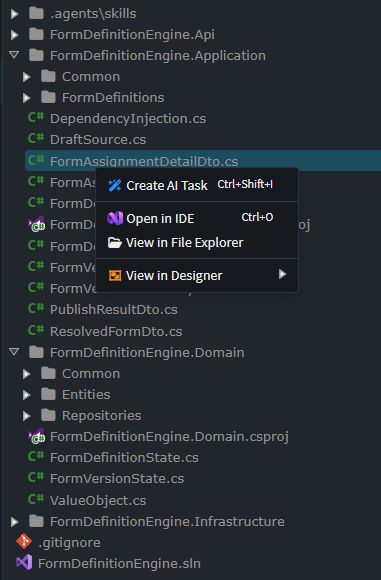Screen dimensions: 381x580
Task: Select the FormDefinitionEngine.Infrastructure folder name
Action: (x=167, y=522)
